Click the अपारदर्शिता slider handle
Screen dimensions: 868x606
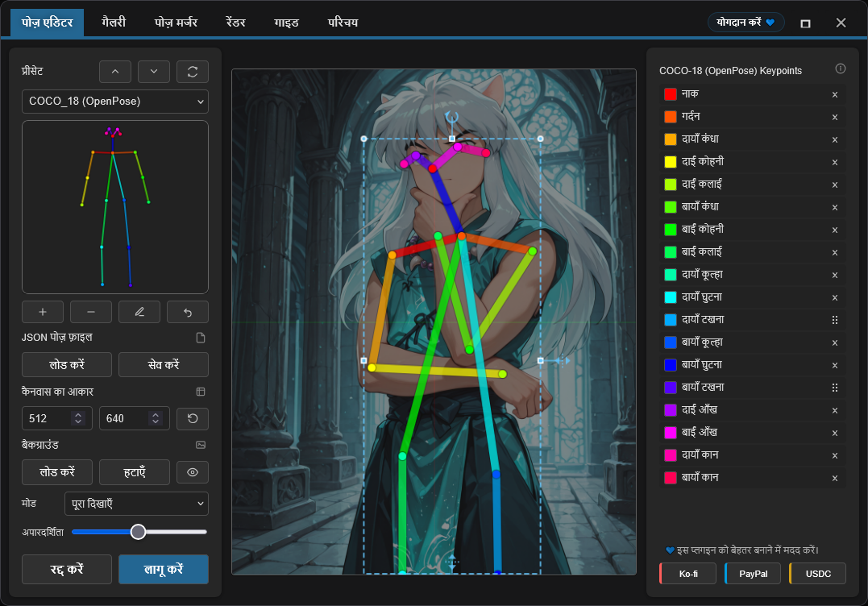138,532
